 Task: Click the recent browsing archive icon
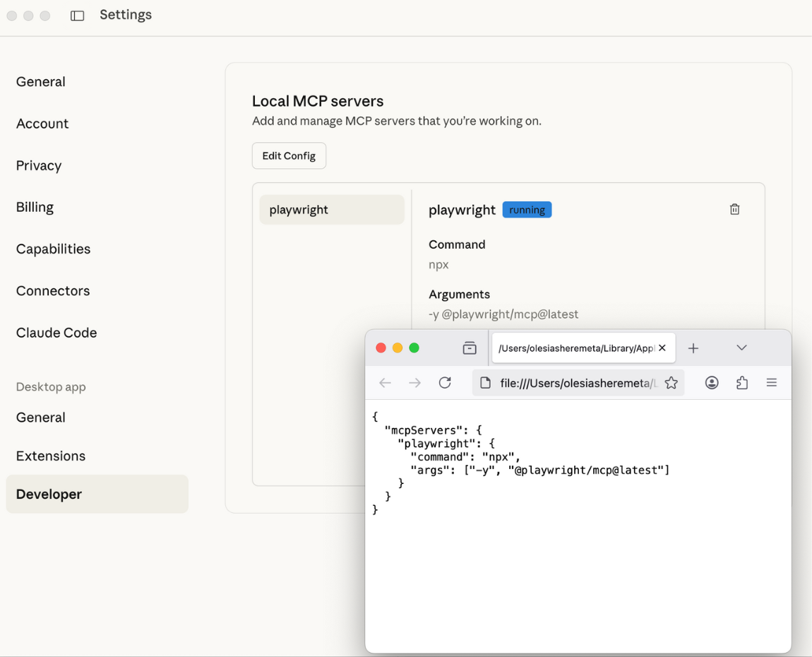tap(470, 348)
